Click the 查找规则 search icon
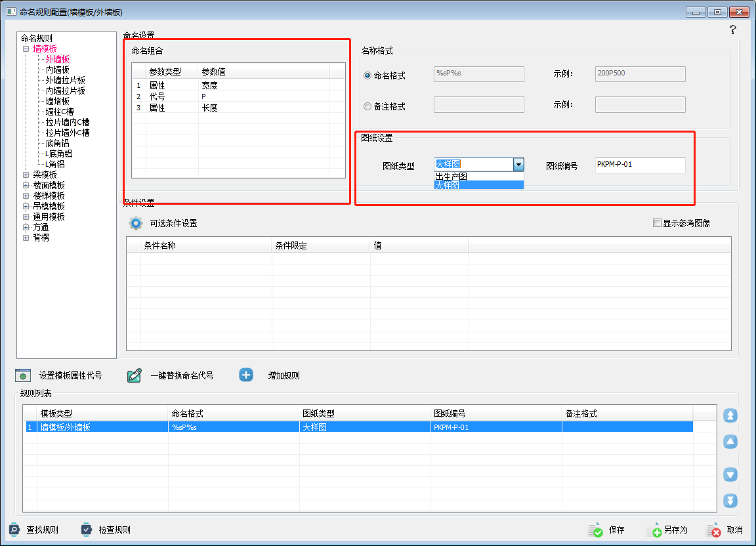The width and height of the screenshot is (756, 546). tap(14, 530)
